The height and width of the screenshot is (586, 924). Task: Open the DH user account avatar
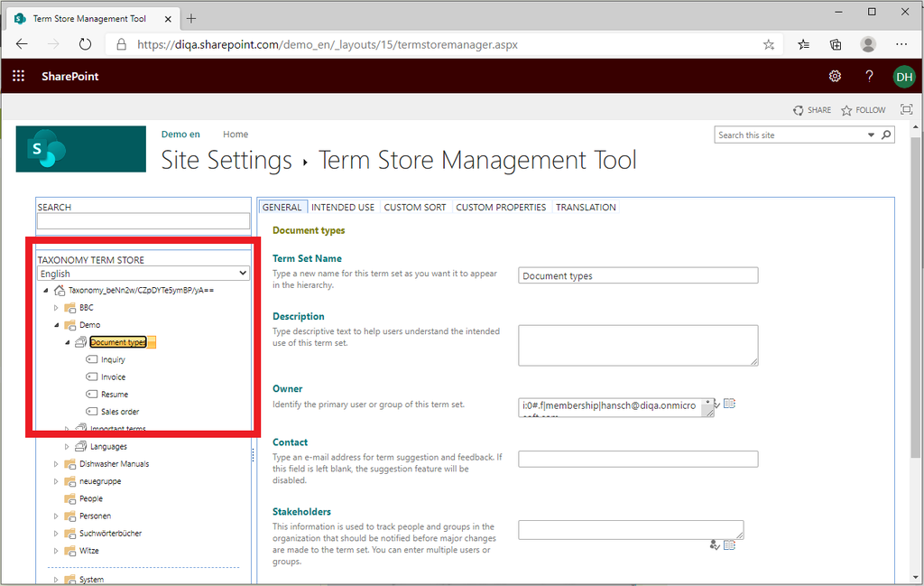pyautogui.click(x=903, y=77)
